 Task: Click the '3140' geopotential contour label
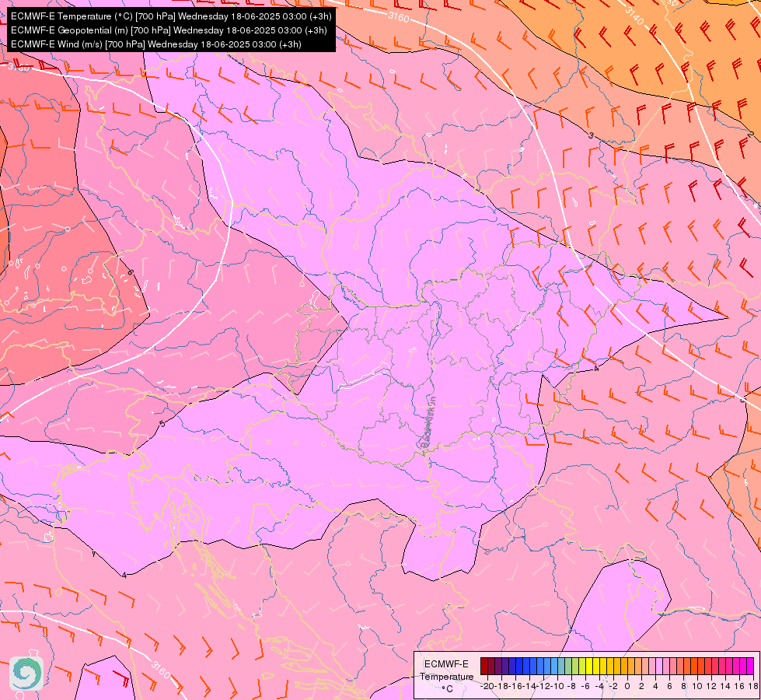point(634,16)
